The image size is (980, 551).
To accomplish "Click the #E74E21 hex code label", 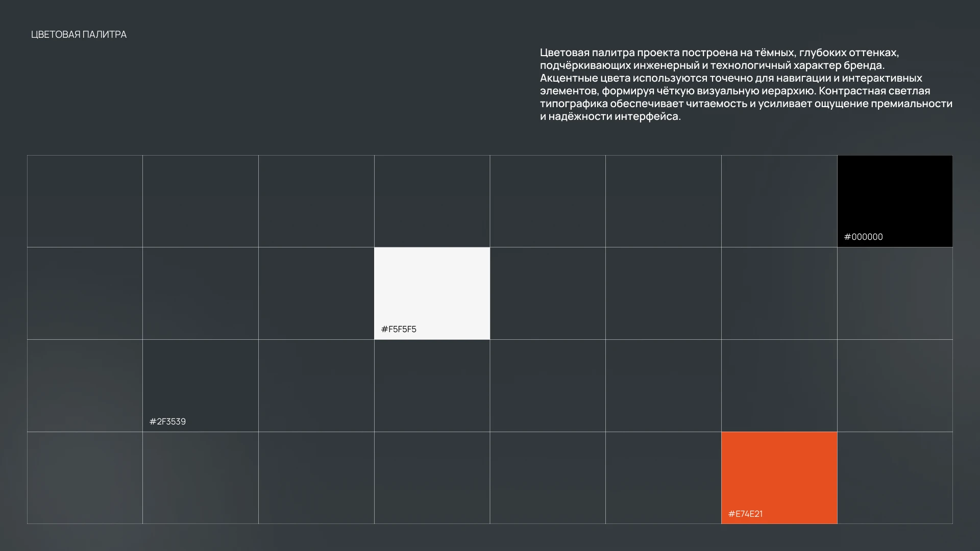I will click(745, 514).
